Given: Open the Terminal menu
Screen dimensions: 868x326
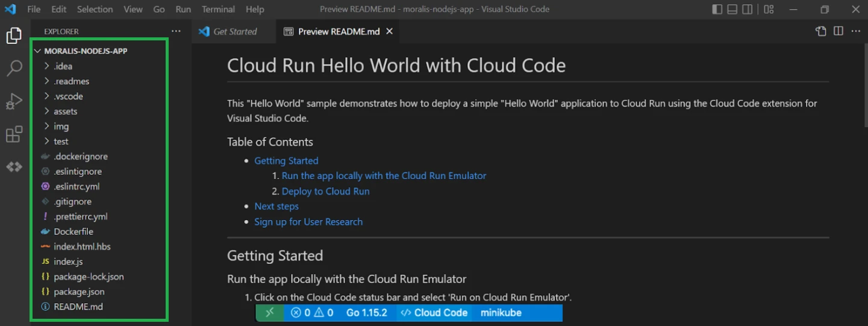Looking at the screenshot, I should point(218,10).
